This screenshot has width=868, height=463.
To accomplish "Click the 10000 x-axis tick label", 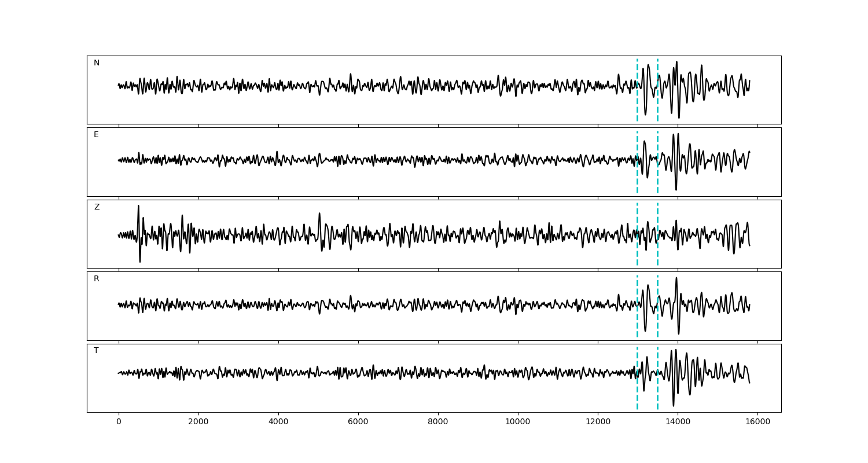I will point(518,422).
